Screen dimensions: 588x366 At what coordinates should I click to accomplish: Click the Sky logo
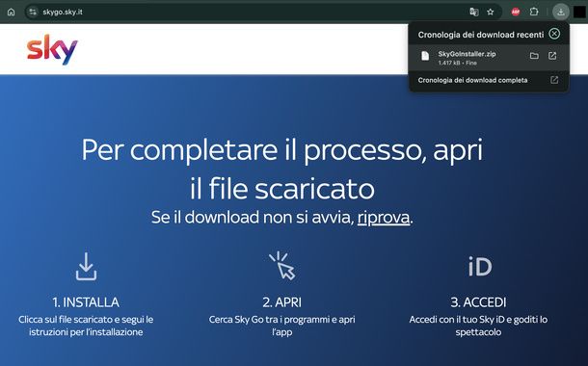coord(52,49)
